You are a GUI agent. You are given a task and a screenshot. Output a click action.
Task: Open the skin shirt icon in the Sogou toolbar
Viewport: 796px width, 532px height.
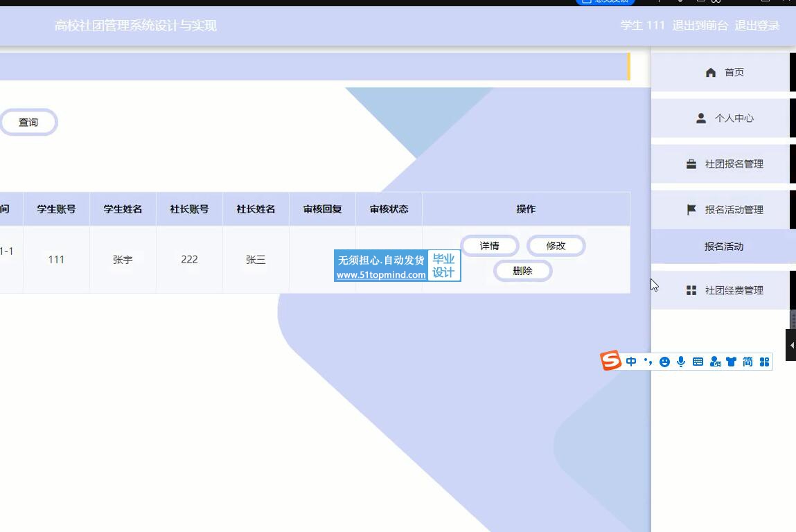tap(731, 362)
